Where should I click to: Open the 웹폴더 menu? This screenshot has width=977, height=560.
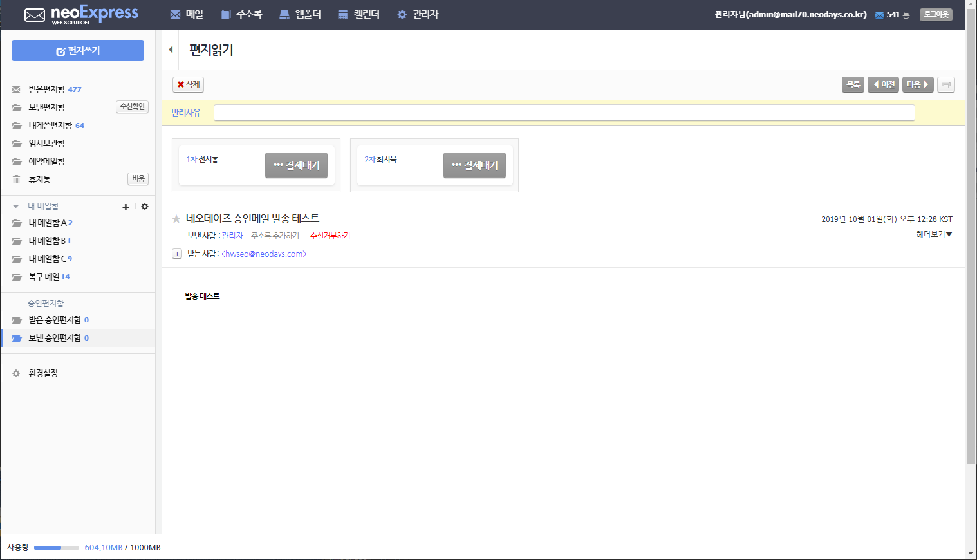point(300,14)
